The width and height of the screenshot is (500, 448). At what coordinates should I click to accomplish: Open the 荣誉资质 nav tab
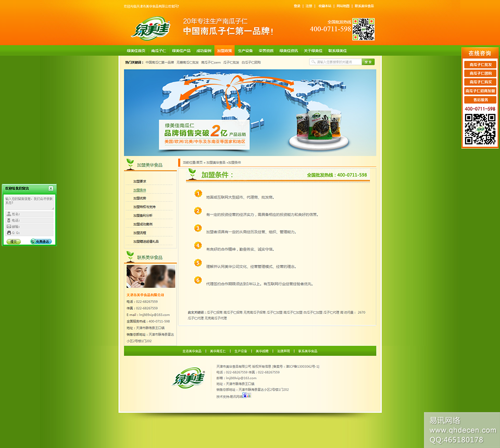pos(266,50)
